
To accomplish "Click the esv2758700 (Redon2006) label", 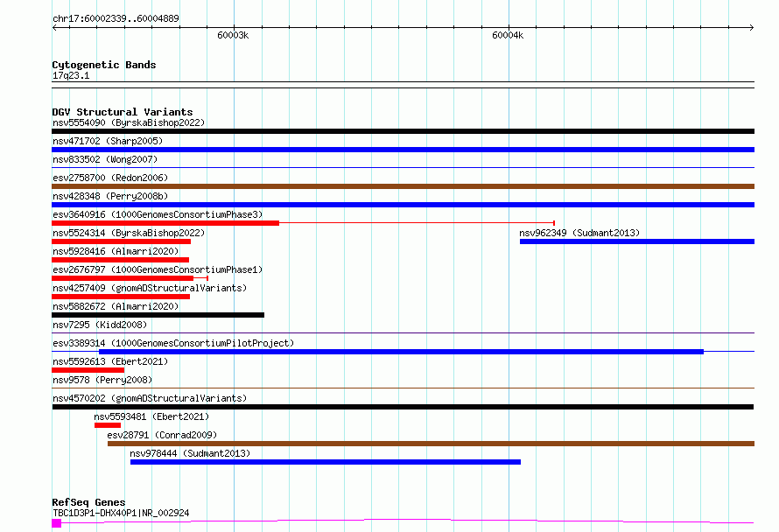I will pos(110,178).
